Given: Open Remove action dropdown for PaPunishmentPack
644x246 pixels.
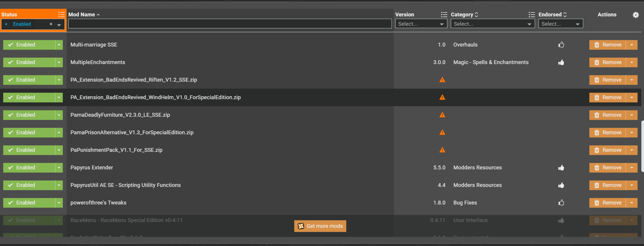Looking at the screenshot, I should (x=632, y=150).
